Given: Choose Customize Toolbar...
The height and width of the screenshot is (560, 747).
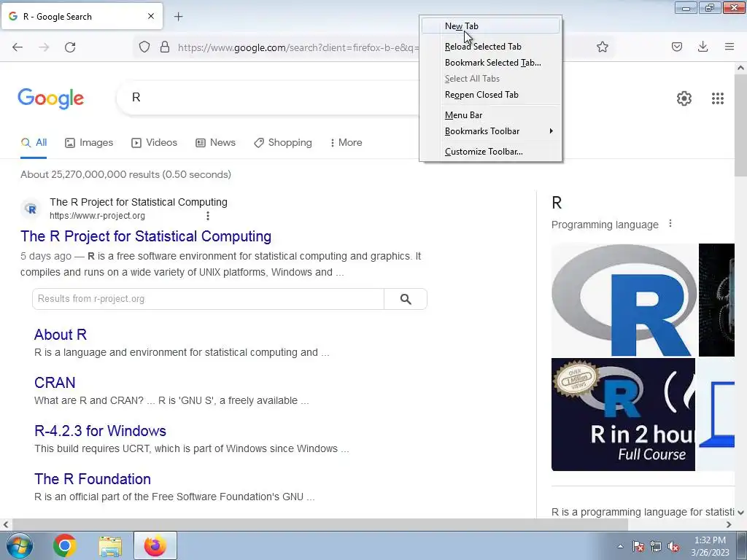Looking at the screenshot, I should point(491,152).
